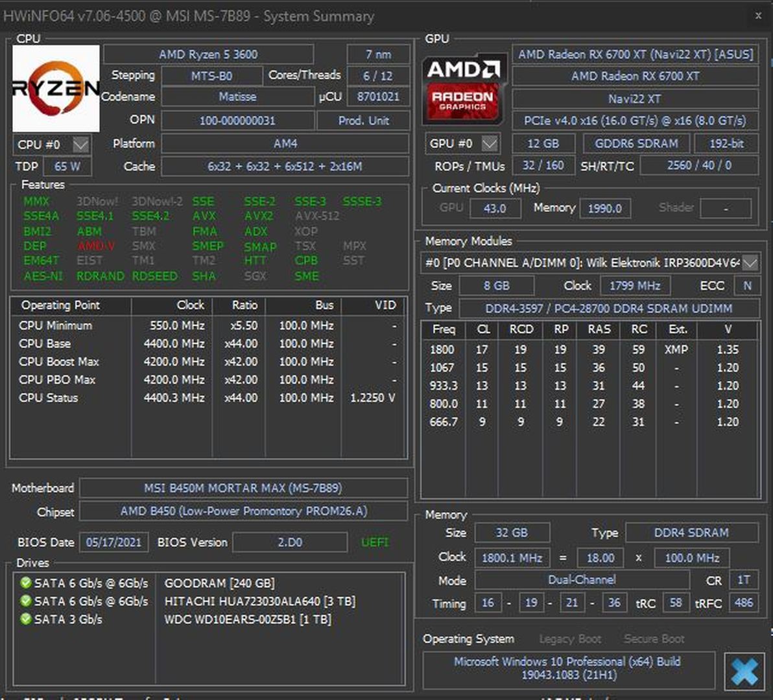Click the MTS-B0 stepping value
The image size is (773, 700).
click(212, 76)
